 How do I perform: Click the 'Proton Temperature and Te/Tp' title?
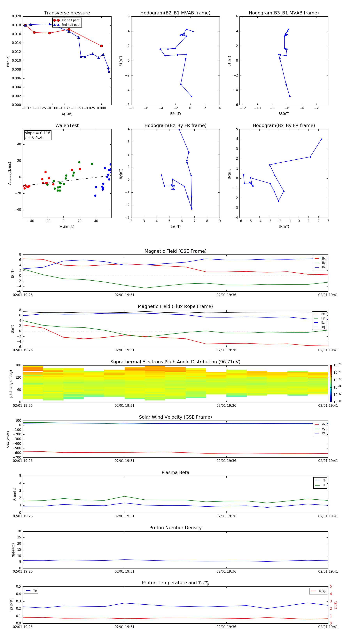(x=175, y=583)
